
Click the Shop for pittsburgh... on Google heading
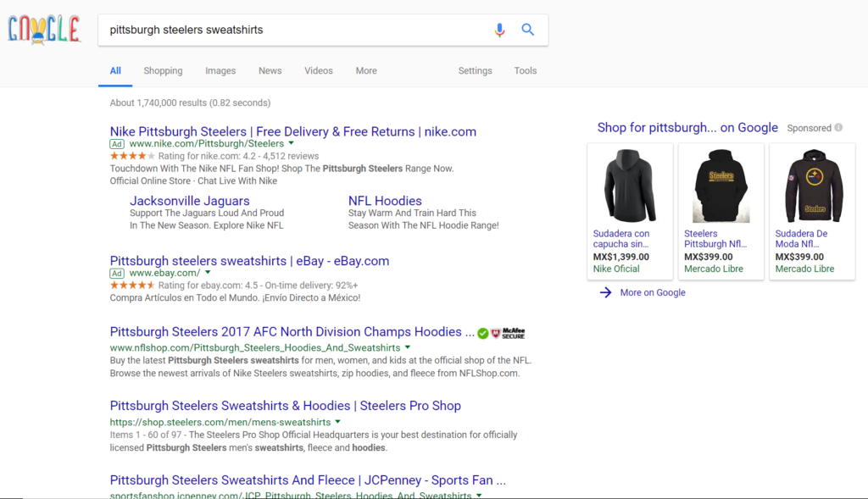687,128
